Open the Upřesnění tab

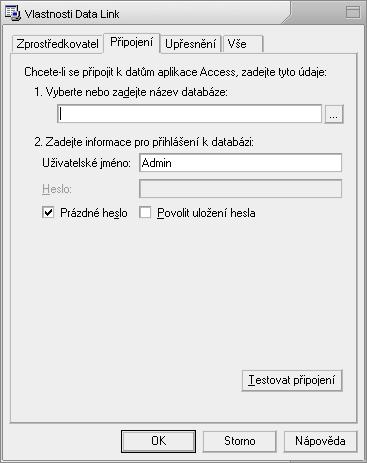pyautogui.click(x=190, y=44)
